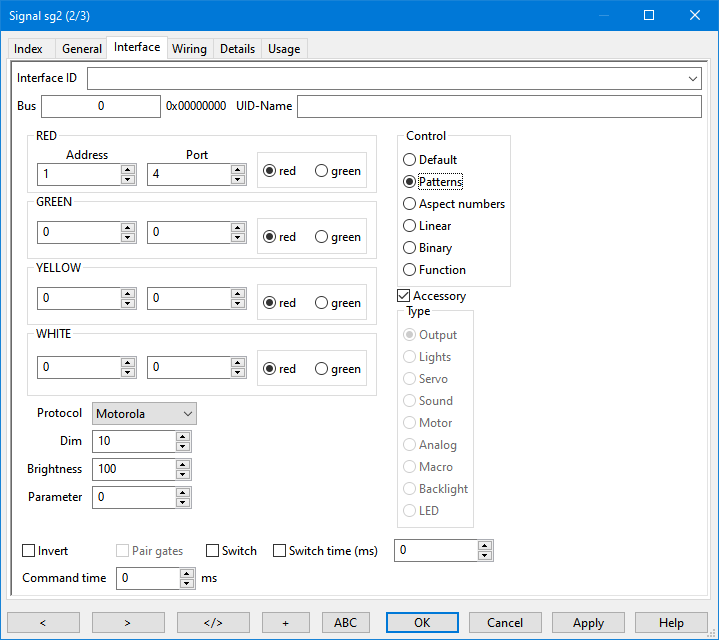Click the next signal '>' button
Screen dimensions: 719x640
(128, 622)
